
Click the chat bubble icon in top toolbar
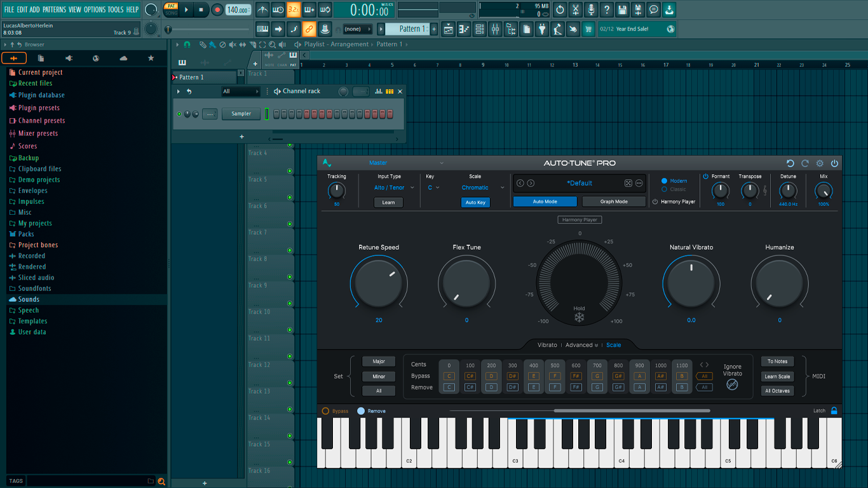pyautogui.click(x=654, y=10)
